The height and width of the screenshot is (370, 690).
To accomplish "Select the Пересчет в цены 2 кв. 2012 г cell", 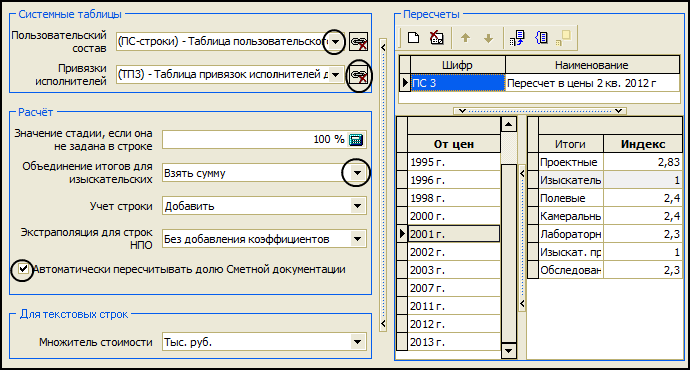I will tap(592, 83).
